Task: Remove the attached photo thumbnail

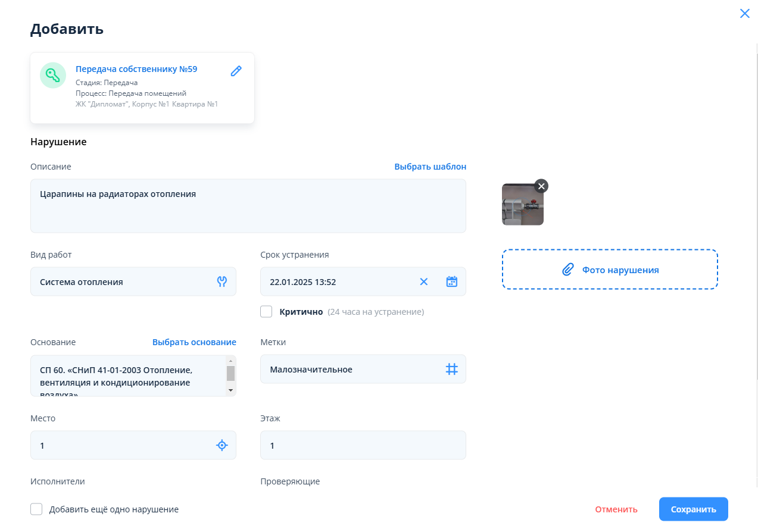Action: pyautogui.click(x=541, y=186)
